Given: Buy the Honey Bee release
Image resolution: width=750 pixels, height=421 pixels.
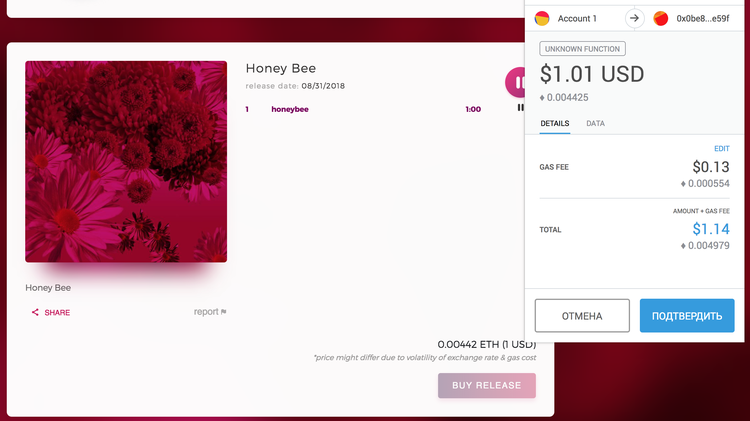Looking at the screenshot, I should (x=486, y=385).
